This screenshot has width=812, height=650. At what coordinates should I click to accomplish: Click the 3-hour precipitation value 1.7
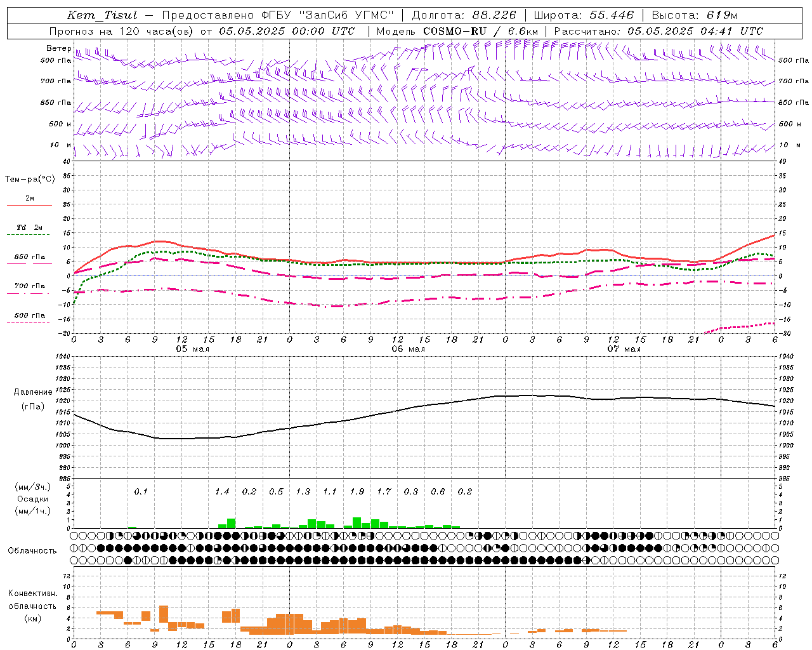[x=384, y=491]
